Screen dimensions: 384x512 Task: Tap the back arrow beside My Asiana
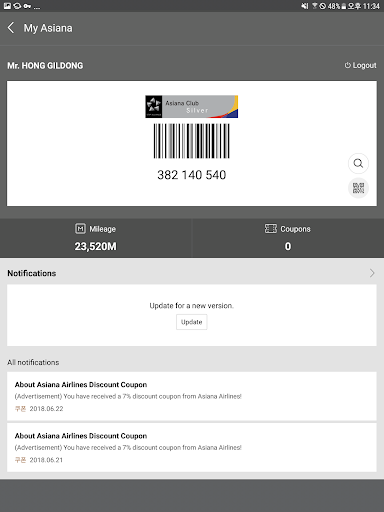pos(11,28)
